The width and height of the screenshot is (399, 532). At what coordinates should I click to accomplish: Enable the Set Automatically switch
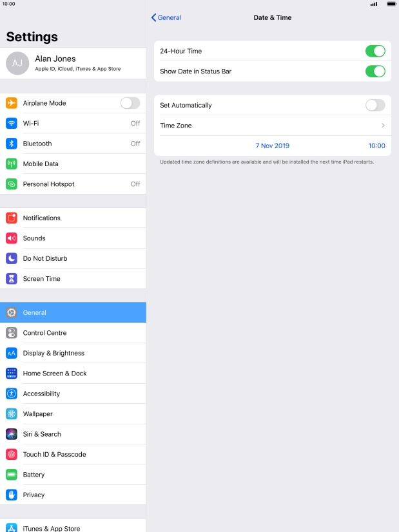pos(375,105)
